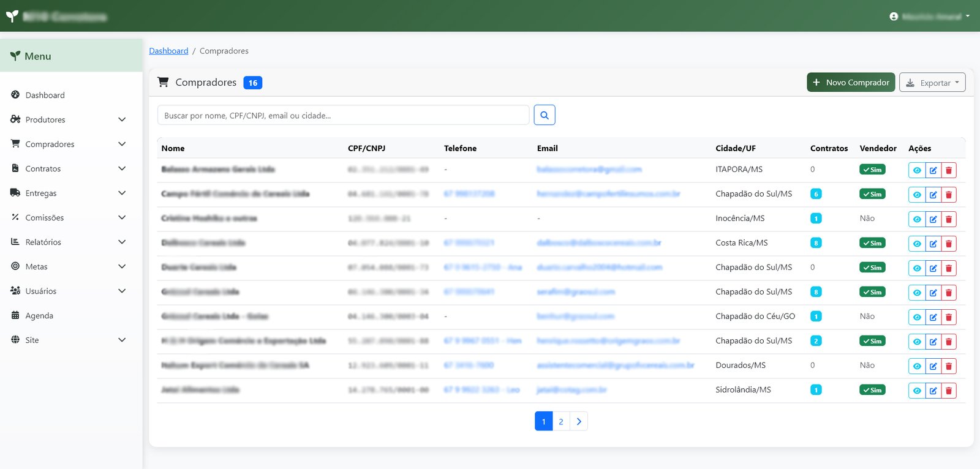Select page 1 in pagination
980x469 pixels.
click(543, 421)
